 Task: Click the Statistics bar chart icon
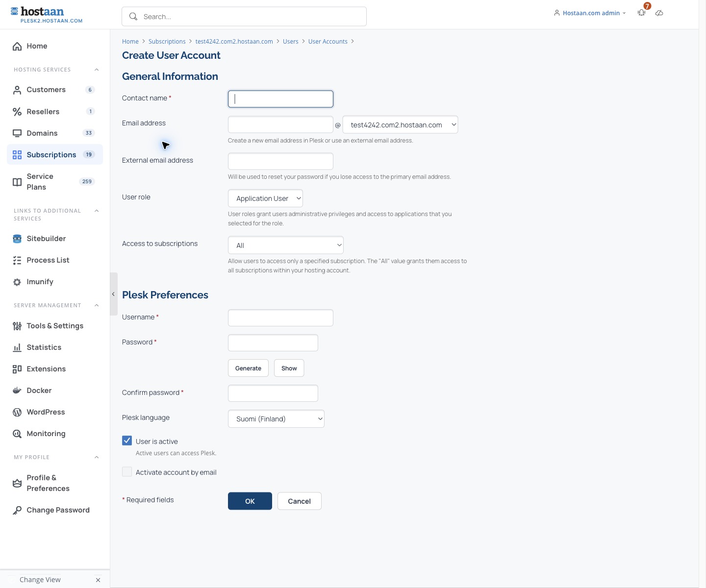click(17, 347)
